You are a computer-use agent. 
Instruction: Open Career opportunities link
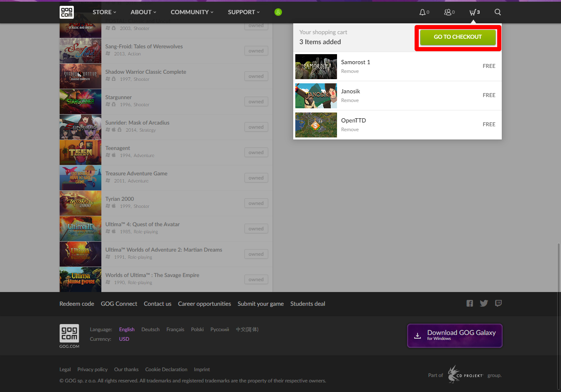pos(204,304)
